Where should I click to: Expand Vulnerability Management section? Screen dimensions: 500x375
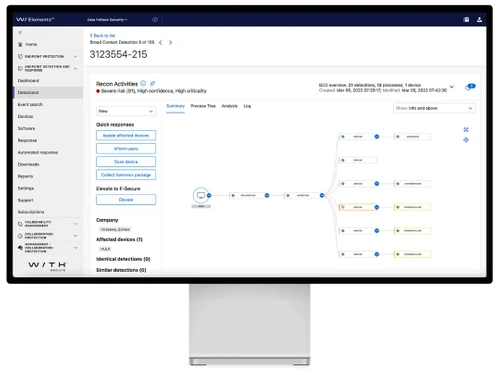(76, 224)
